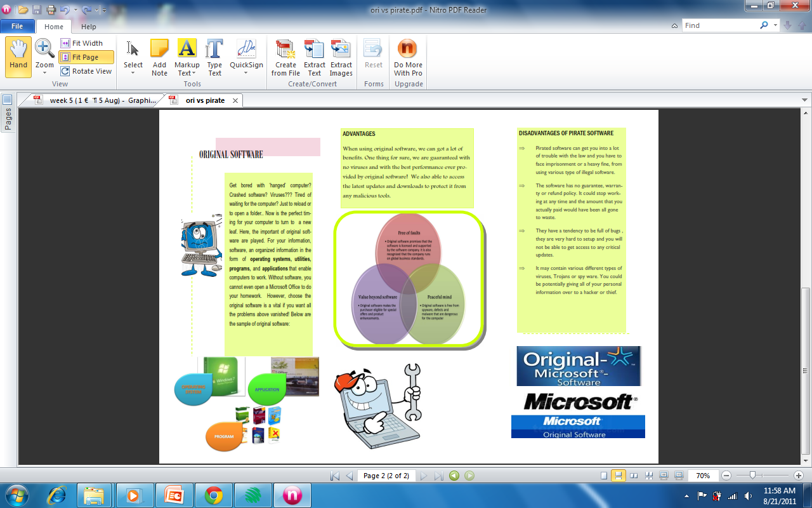Expand the QuickSign dropdown arrow
The height and width of the screenshot is (508, 812).
pyautogui.click(x=246, y=73)
